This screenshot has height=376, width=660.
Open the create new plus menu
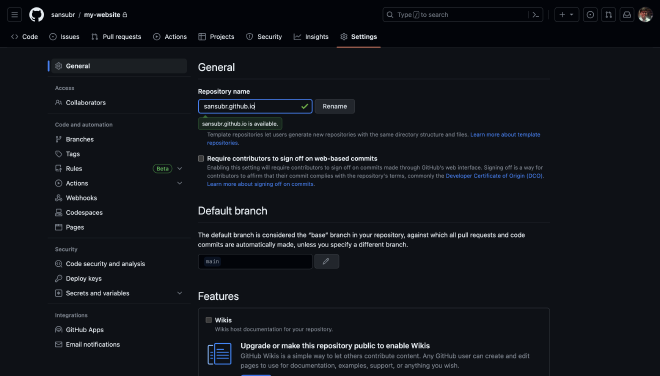click(567, 15)
